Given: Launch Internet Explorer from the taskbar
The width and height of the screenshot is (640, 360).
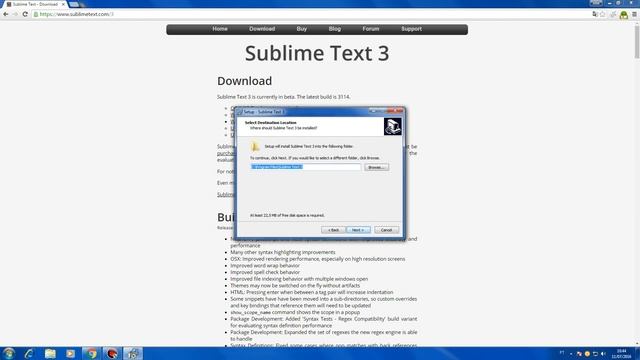Looking at the screenshot, I should coord(29,353).
